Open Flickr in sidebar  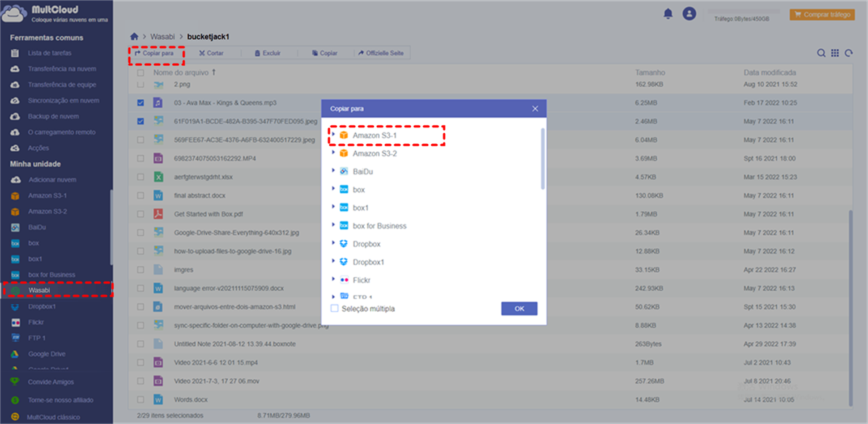[36, 322]
